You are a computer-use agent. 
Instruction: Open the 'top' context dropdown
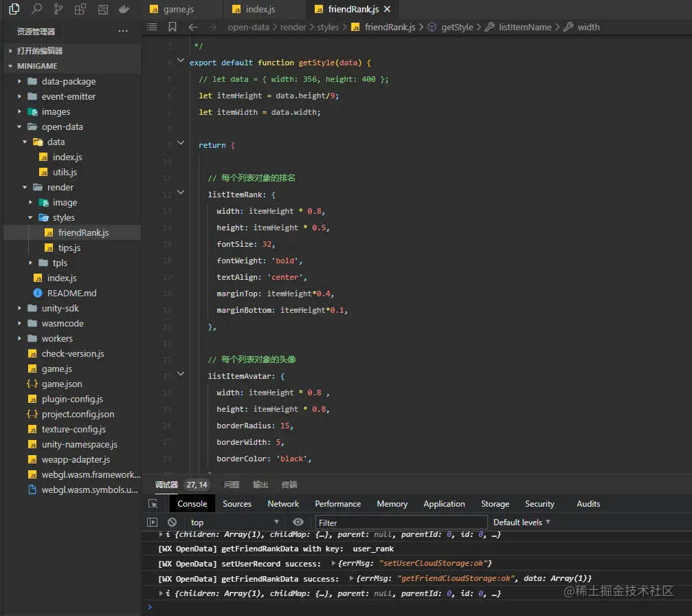(234, 522)
